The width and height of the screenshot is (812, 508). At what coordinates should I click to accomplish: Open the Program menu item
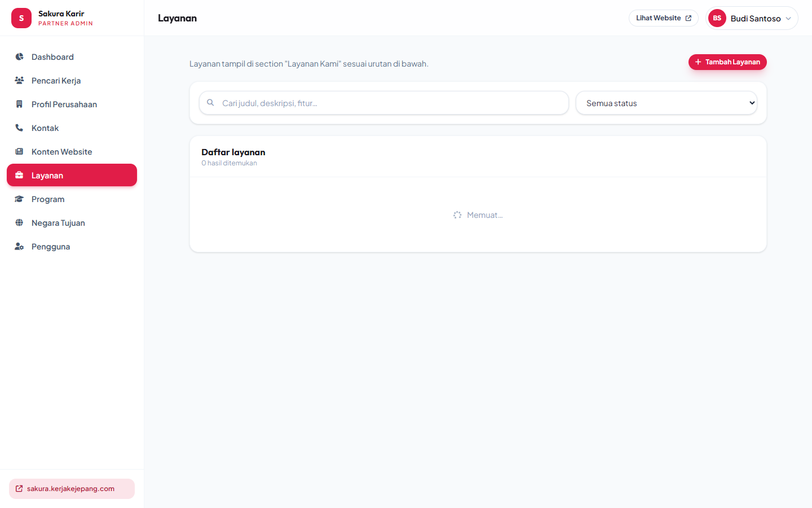pos(72,199)
